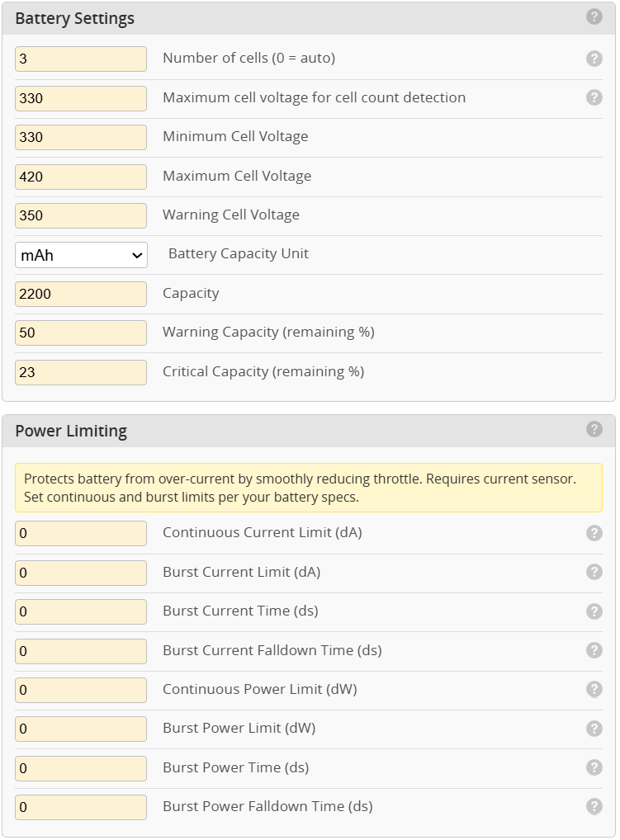Click the Battery Settings section title

click(74, 18)
